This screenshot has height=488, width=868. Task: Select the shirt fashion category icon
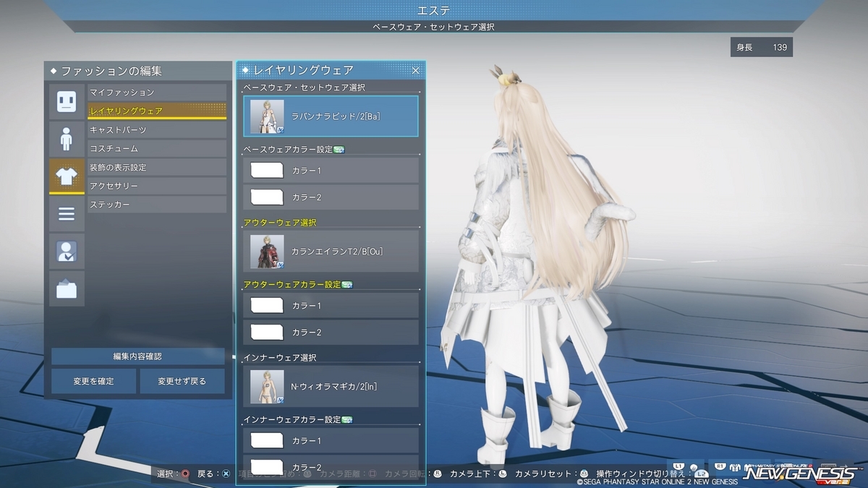tap(67, 176)
